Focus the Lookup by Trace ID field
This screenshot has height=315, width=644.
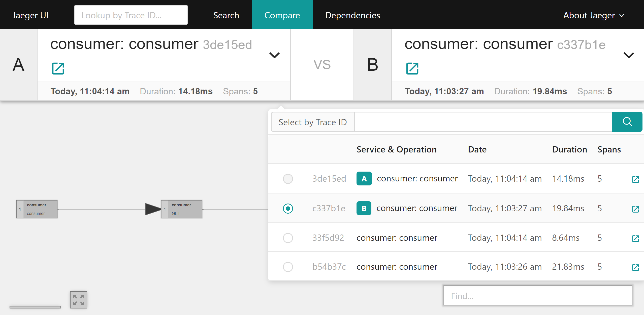click(x=131, y=15)
